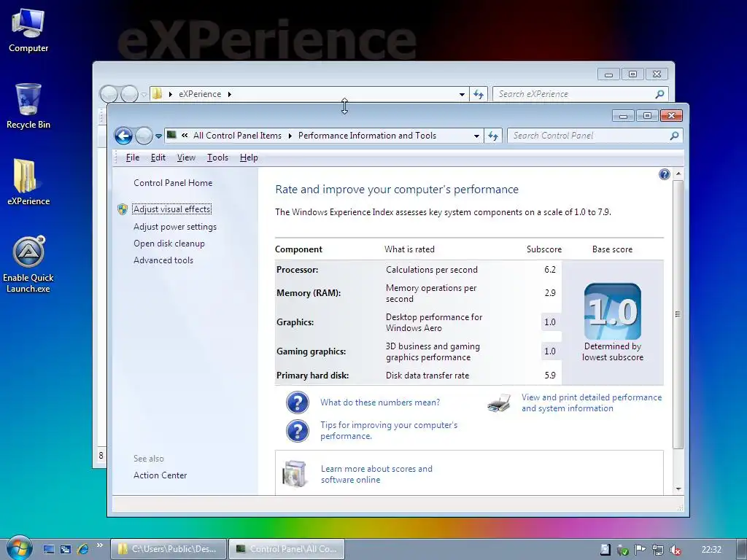
Task: Expand the double chevron in Control Panel breadcrumb
Action: pos(185,136)
